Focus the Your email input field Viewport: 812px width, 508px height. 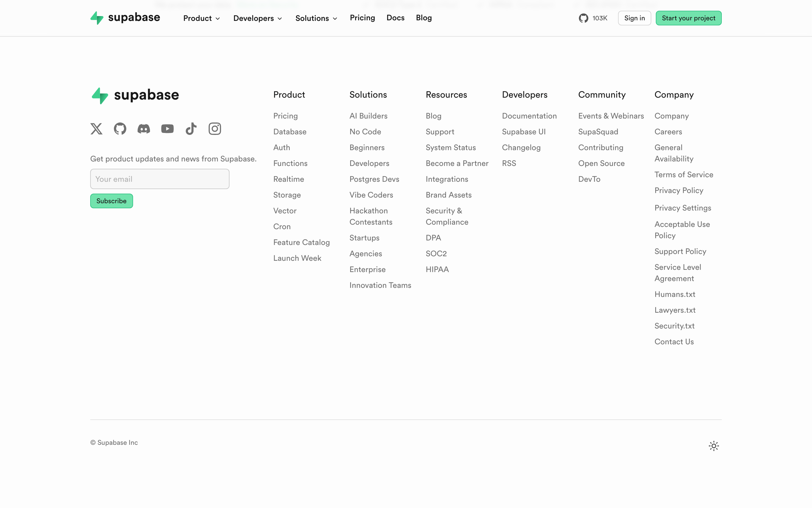click(160, 179)
